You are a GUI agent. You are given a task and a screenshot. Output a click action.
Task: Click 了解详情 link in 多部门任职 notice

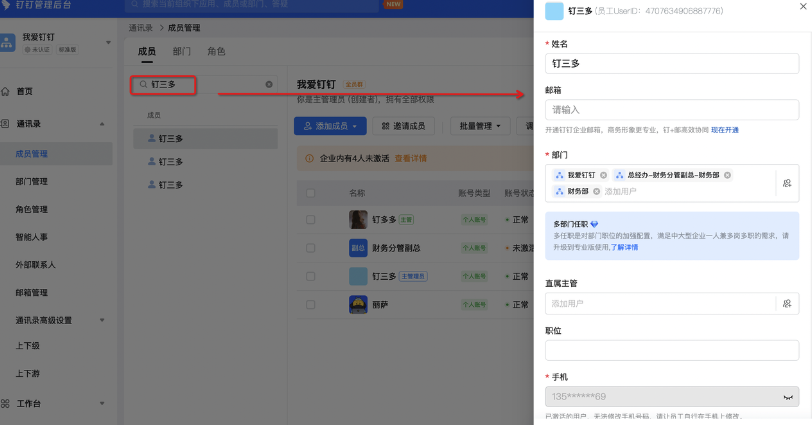(624, 247)
